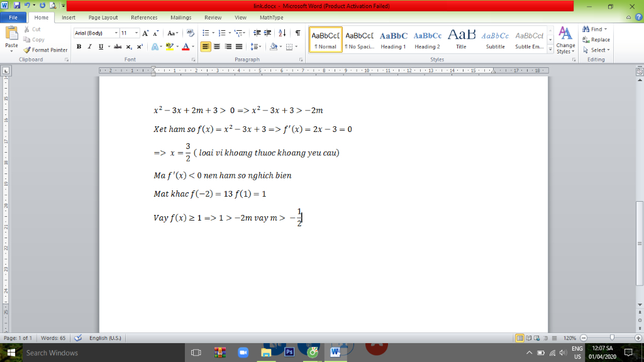Screen dimensions: 644x362
Task: Toggle Underline formatting
Action: (101, 47)
